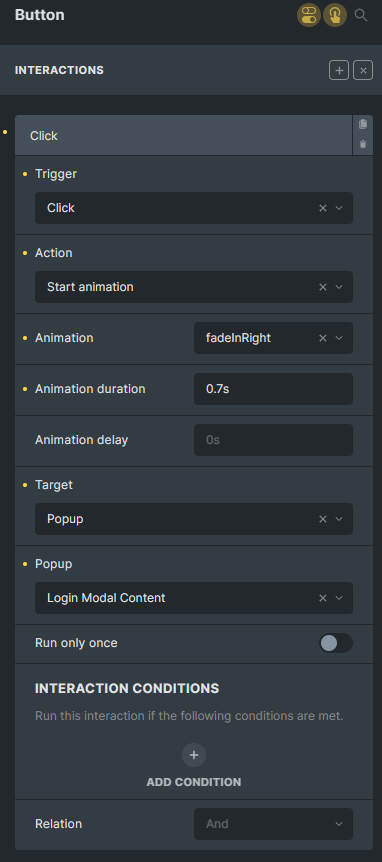The height and width of the screenshot is (862, 382).
Task: Click the Add Condition plus button
Action: point(194,755)
